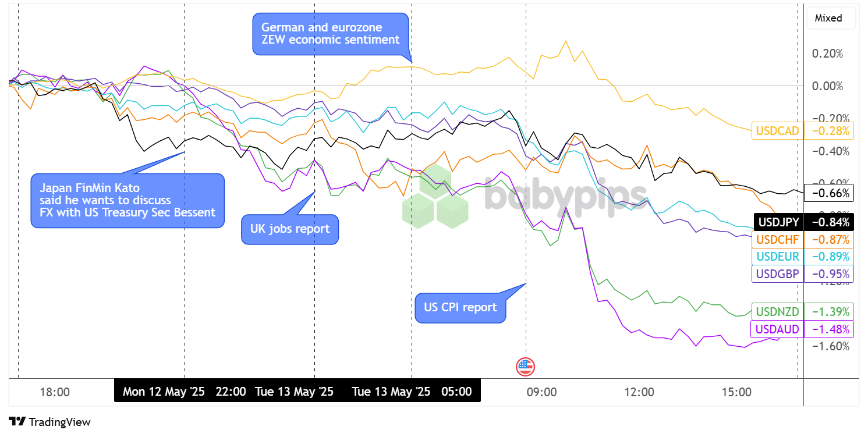Click the US CPI report callout
Viewport: 868px width, 437px height.
tap(460, 307)
